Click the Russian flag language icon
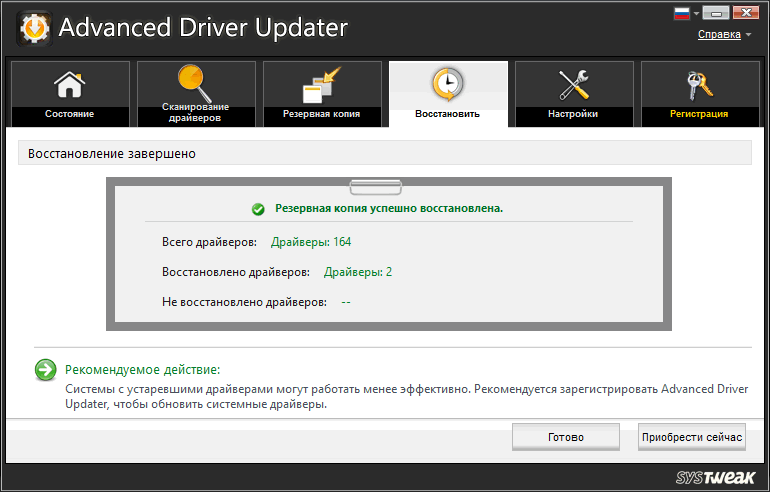 tap(682, 13)
